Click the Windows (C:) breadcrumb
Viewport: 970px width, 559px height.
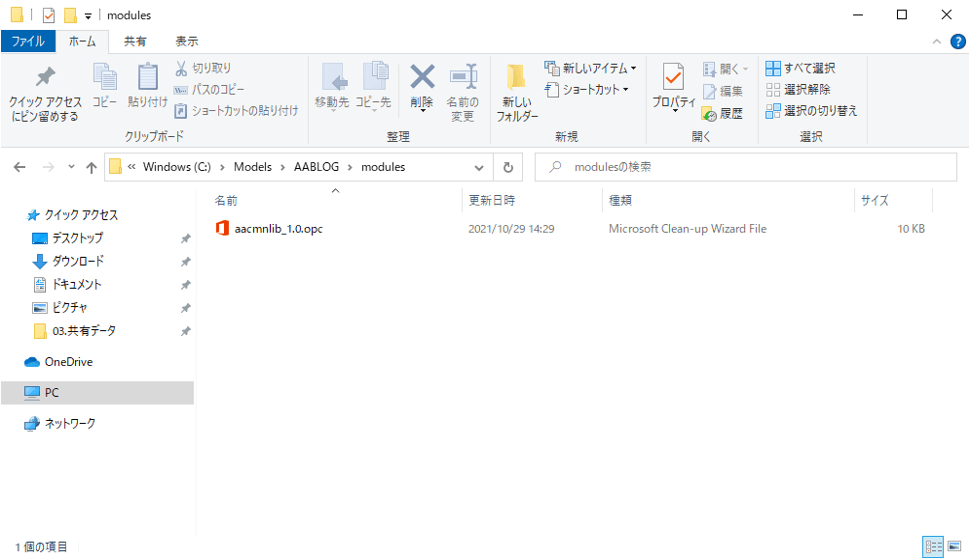[x=177, y=167]
